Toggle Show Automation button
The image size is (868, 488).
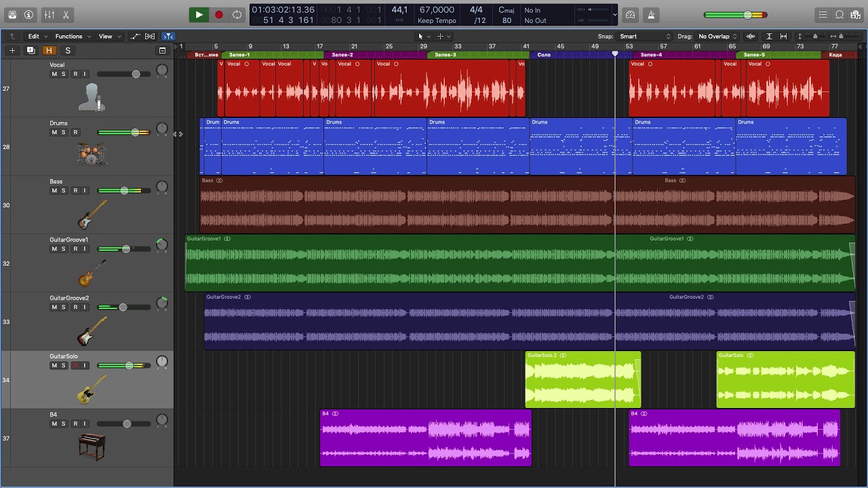click(x=135, y=36)
